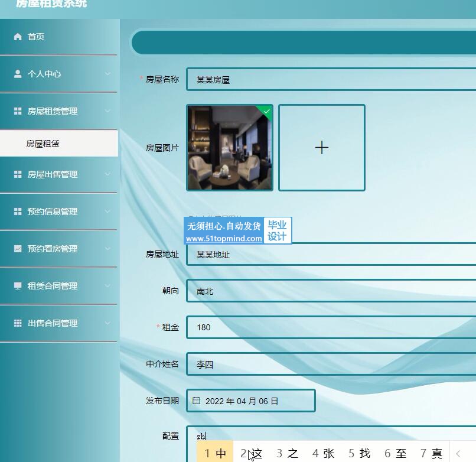The width and height of the screenshot is (476, 462).
Task: Click the 中介姓名 input with 李四
Action: click(x=331, y=364)
